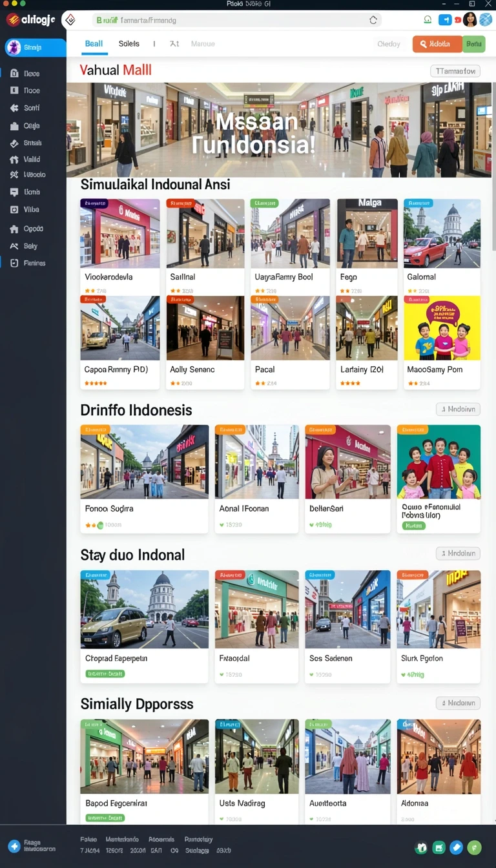Click the green image icon in bottom bar
Viewport: 496px width, 868px height.
[x=439, y=847]
